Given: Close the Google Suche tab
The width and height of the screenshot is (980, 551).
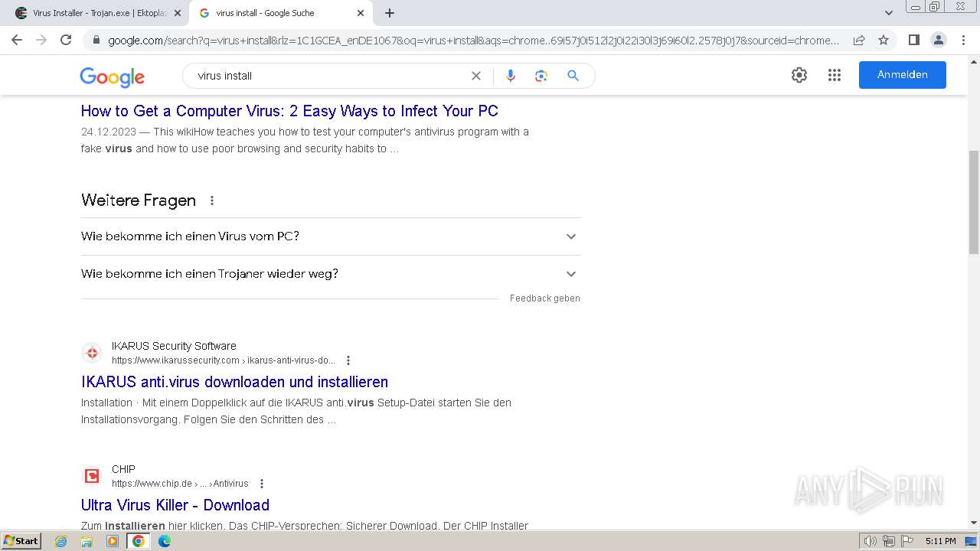Looking at the screenshot, I should (361, 13).
